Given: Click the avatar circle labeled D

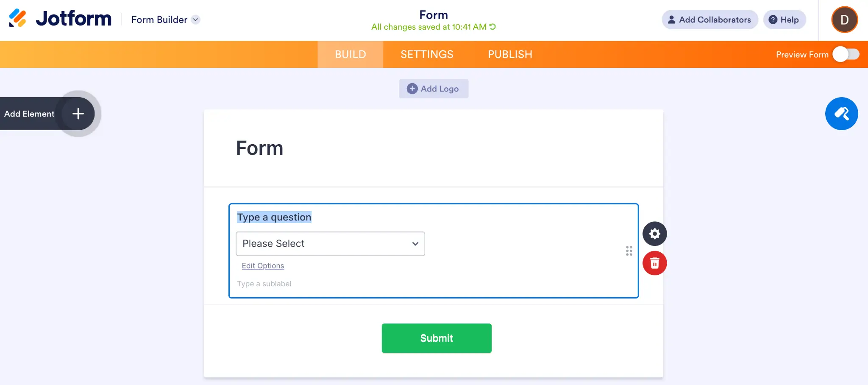Looking at the screenshot, I should tap(844, 20).
